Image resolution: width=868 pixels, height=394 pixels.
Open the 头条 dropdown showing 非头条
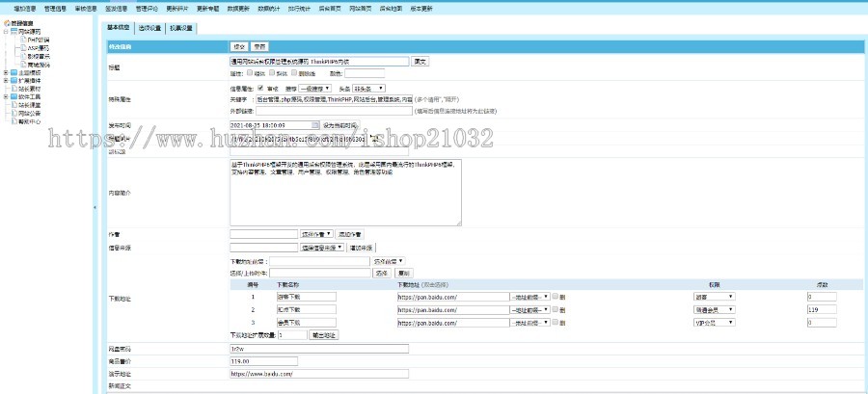click(x=368, y=89)
